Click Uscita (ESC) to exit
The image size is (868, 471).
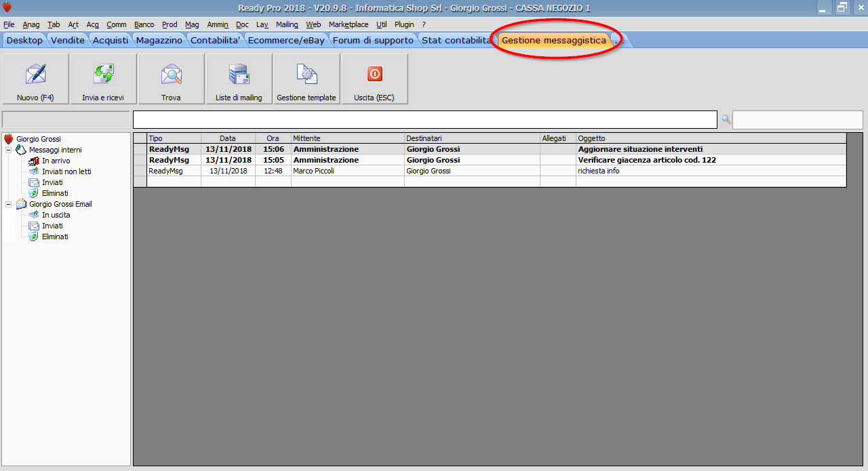click(x=374, y=79)
